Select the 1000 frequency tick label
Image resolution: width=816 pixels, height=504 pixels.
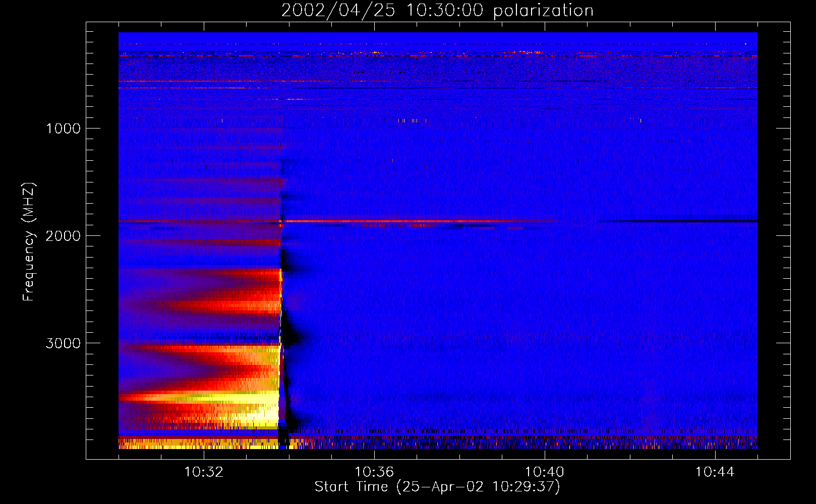[x=63, y=128]
